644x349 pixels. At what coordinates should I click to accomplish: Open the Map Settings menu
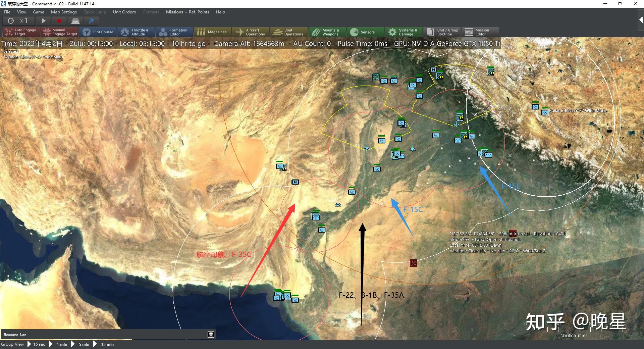coord(64,12)
